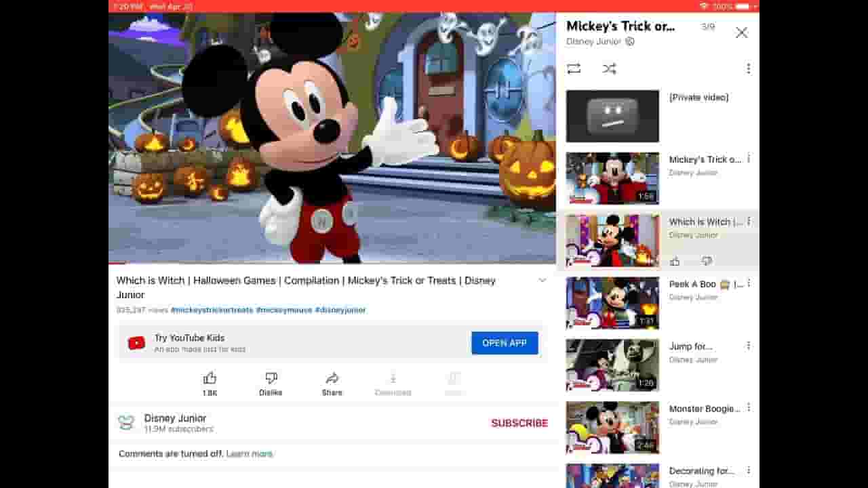Click the YouTube Kids logo icon
868x488 pixels.
[x=136, y=343]
